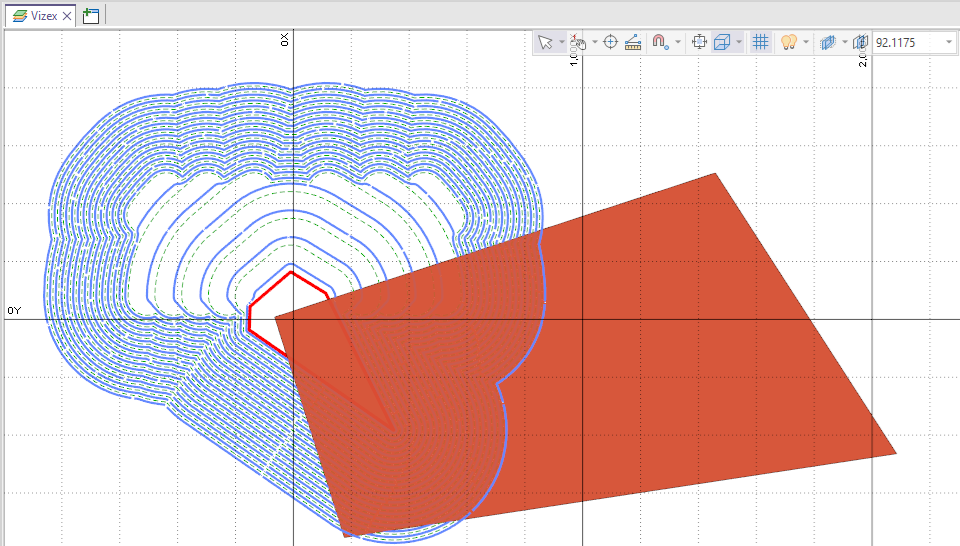Close the Vizex tab

click(x=67, y=15)
